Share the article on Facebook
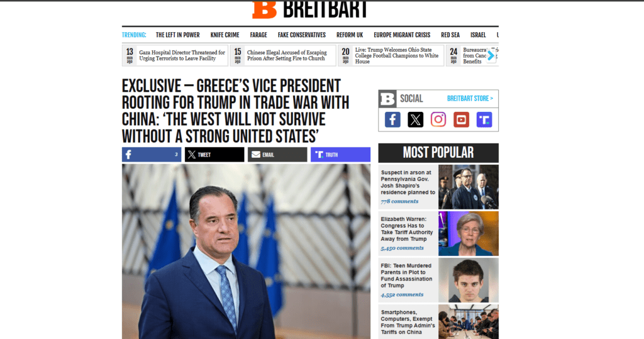The image size is (644, 339). coord(152,155)
